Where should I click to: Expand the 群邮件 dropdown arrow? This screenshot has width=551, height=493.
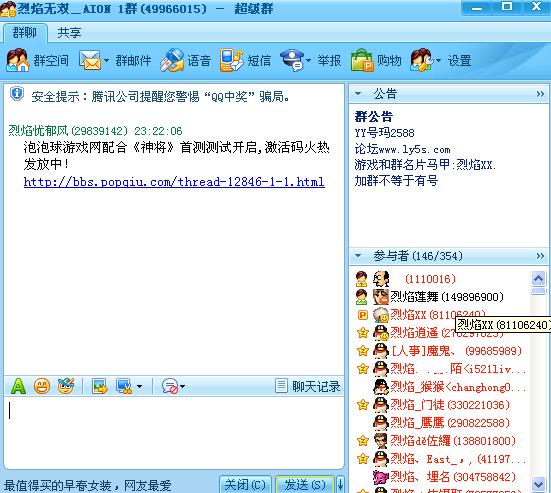[x=106, y=60]
